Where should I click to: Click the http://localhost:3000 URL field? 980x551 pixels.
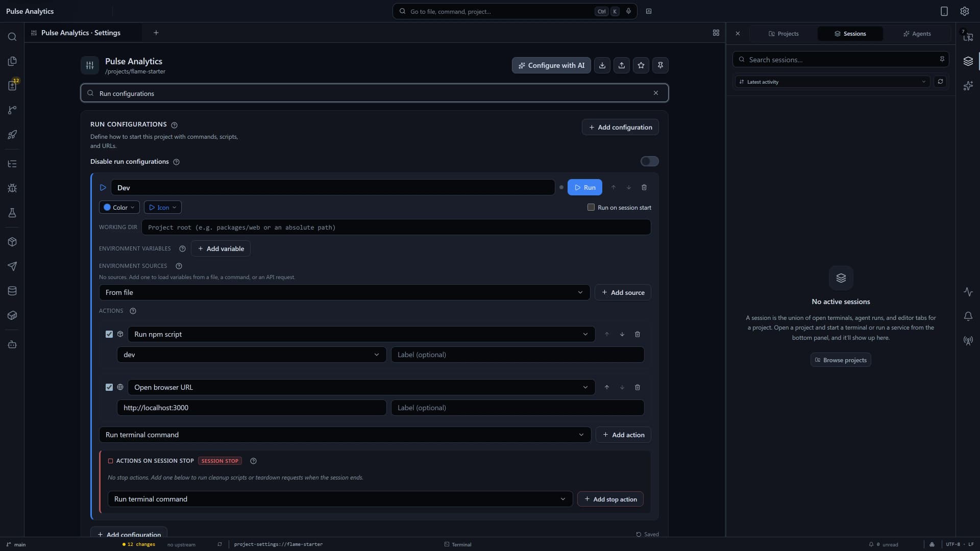252,408
